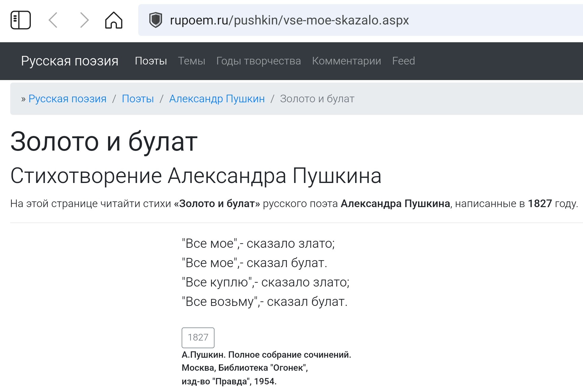Click the Золото и булат main heading
Image resolution: width=583 pixels, height=392 pixels.
(104, 142)
